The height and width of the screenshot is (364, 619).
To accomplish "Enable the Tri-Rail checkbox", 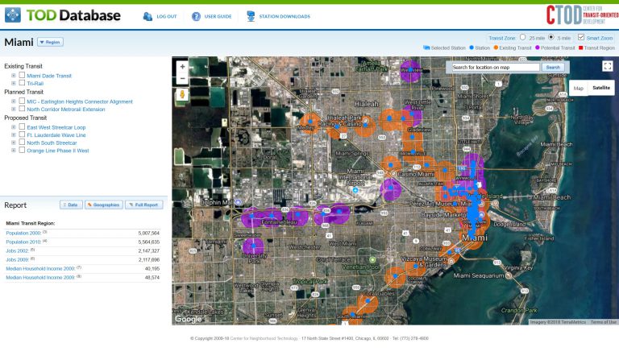I will (x=22, y=83).
